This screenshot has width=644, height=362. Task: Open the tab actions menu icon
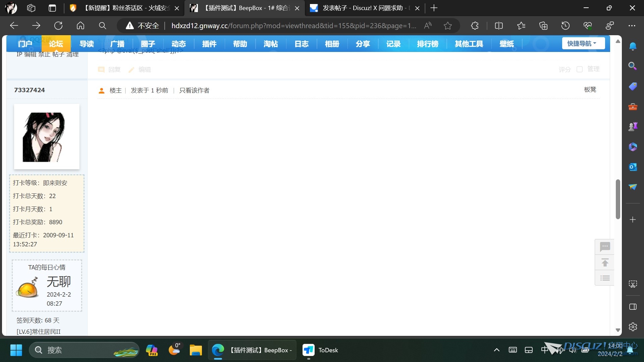[x=52, y=8]
